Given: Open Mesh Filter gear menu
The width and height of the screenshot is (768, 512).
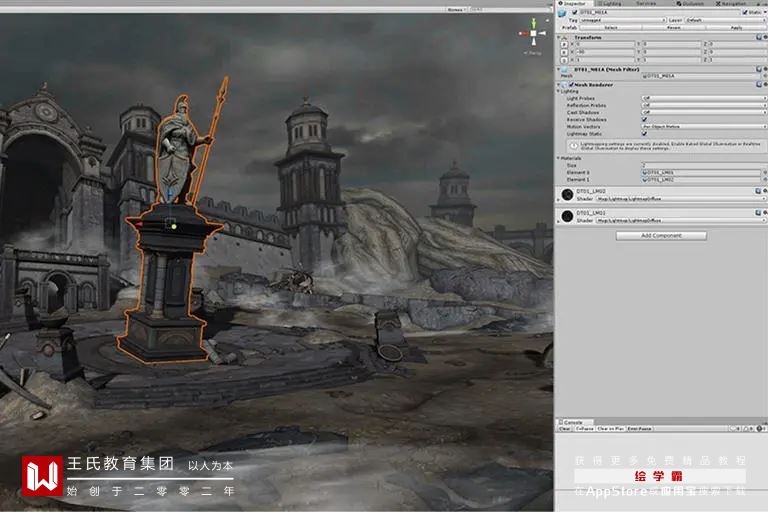Looking at the screenshot, I should click(765, 70).
